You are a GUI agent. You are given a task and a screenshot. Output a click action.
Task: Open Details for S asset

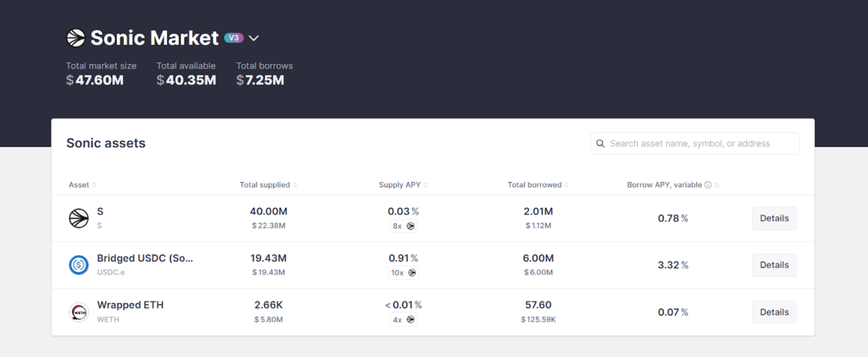coord(774,218)
